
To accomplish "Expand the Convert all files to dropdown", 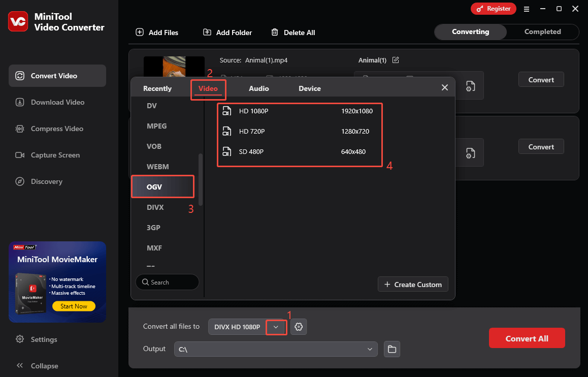I will tap(276, 327).
